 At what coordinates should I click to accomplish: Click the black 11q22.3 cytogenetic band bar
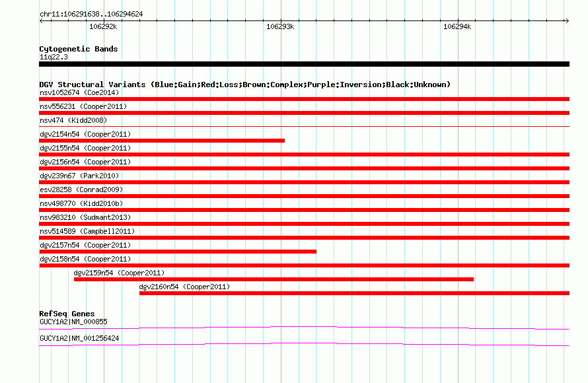coord(304,64)
